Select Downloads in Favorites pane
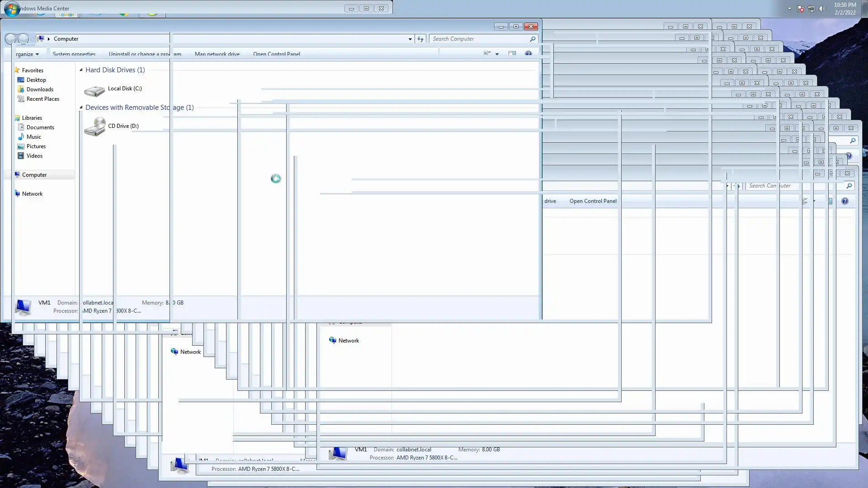868x488 pixels. coord(40,89)
